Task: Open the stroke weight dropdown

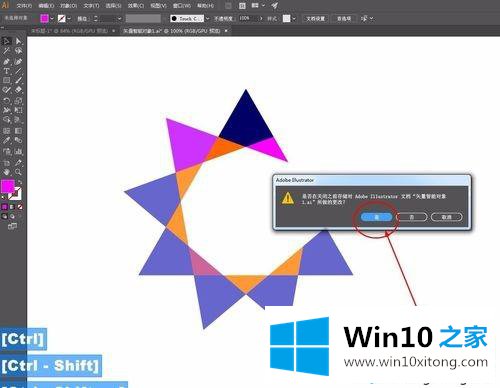Action: [119, 19]
